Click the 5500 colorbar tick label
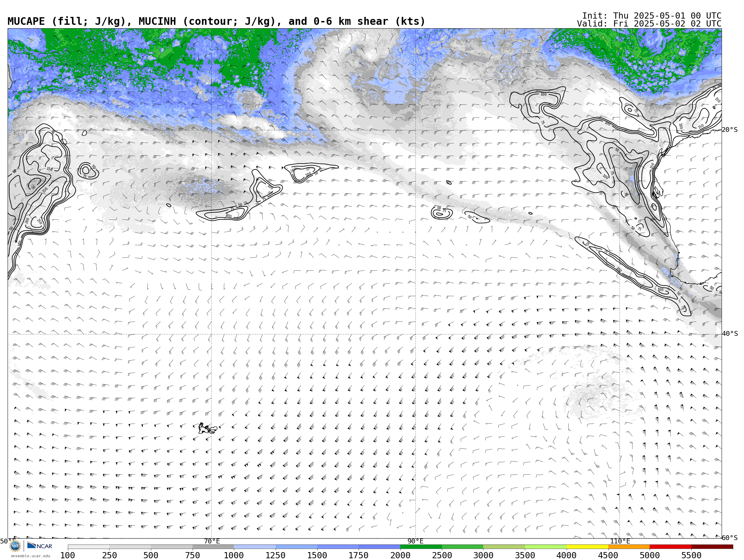744x560 pixels. (691, 556)
